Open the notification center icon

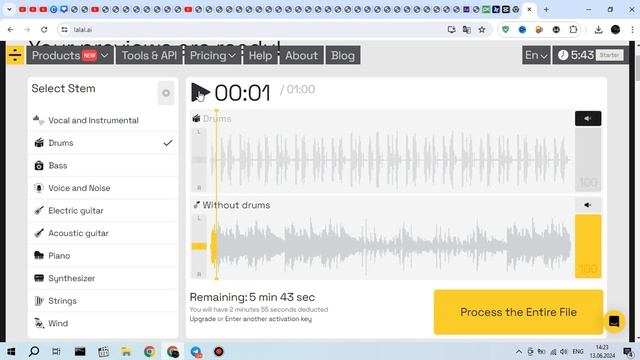628,351
